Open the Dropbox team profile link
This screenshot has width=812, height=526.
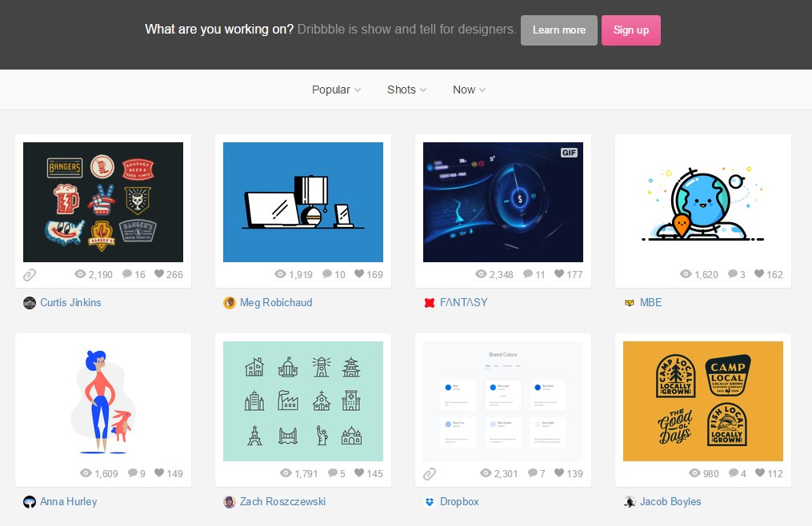tap(459, 502)
